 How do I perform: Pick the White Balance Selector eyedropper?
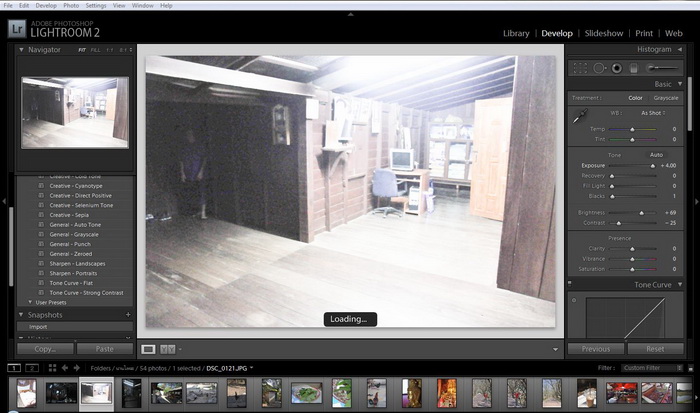tap(580, 117)
